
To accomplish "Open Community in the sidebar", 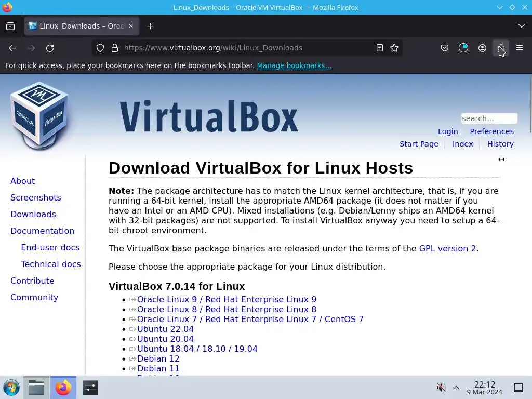I will [x=34, y=298].
